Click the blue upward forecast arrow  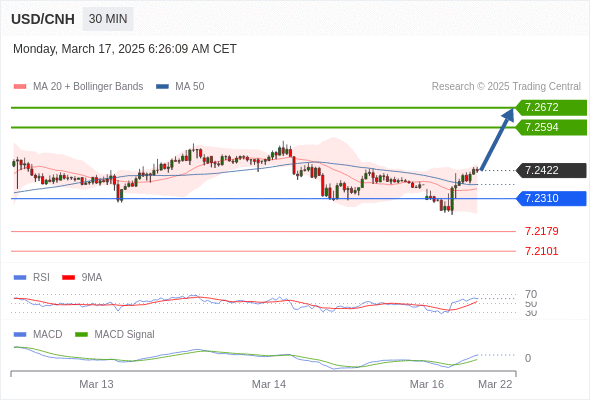tap(497, 139)
